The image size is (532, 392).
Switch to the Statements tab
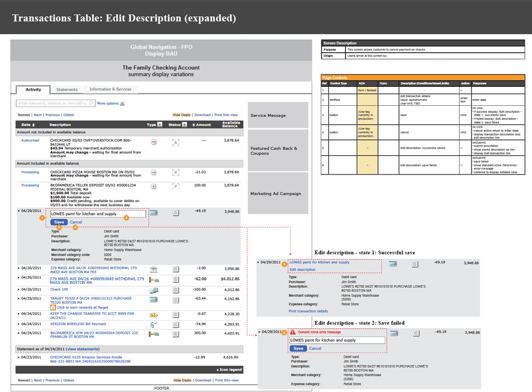point(67,90)
